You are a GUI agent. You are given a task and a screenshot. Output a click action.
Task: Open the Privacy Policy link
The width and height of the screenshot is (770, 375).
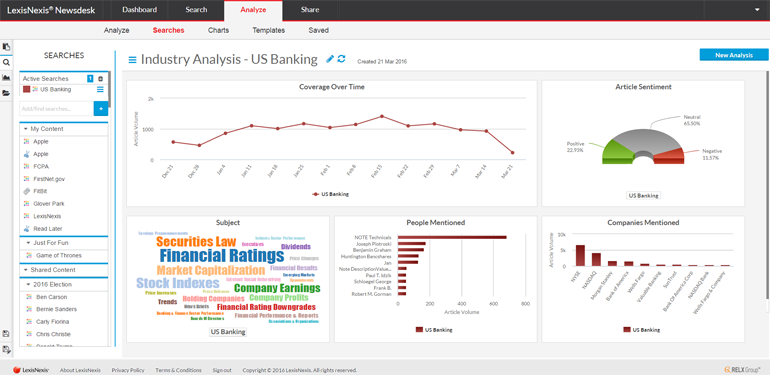128,370
